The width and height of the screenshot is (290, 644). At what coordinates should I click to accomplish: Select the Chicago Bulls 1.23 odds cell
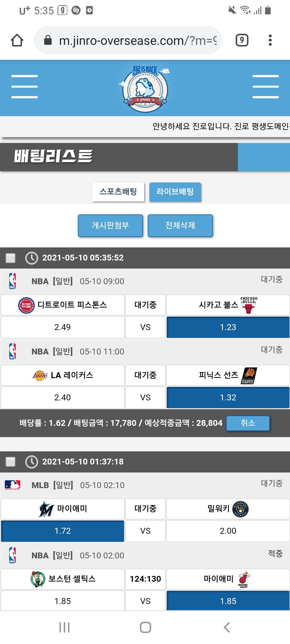[228, 327]
